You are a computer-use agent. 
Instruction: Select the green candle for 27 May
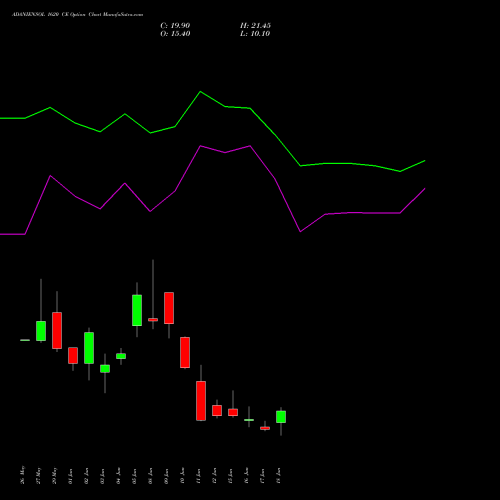point(41,331)
